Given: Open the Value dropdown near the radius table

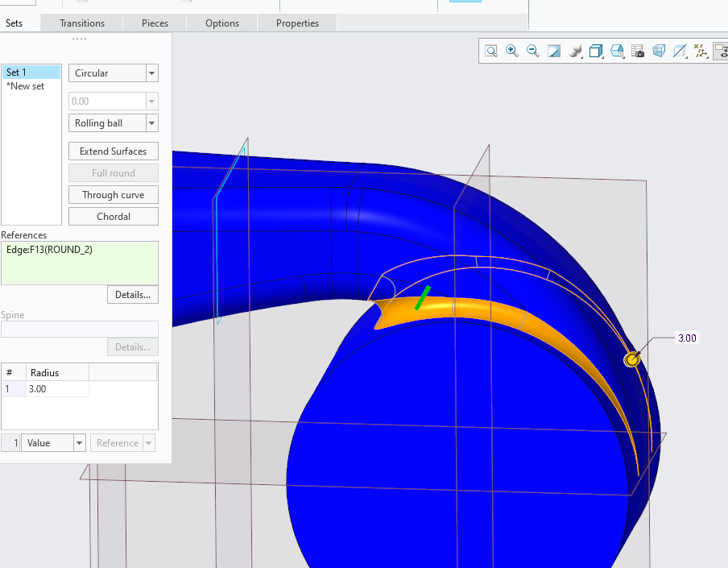Looking at the screenshot, I should 53,442.
